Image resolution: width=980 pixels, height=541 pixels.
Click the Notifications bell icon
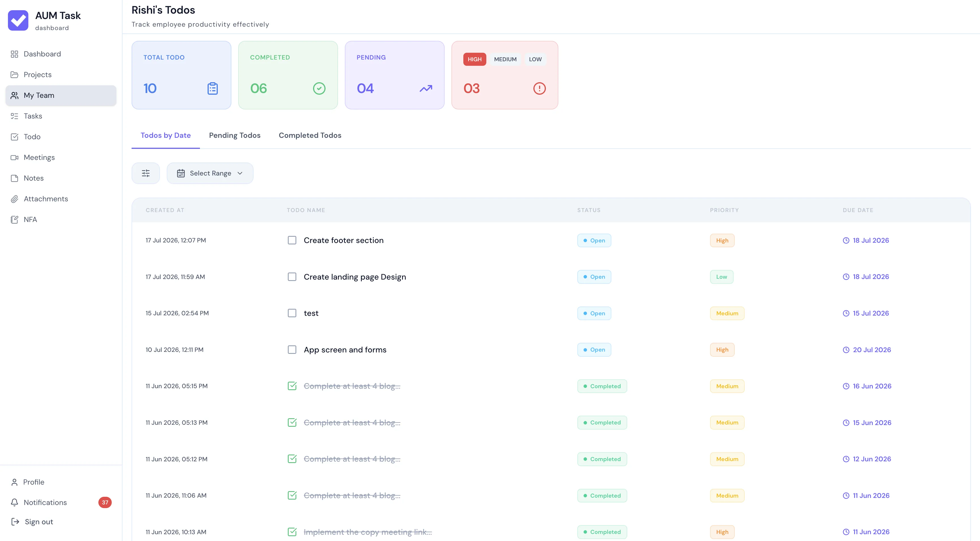click(14, 502)
